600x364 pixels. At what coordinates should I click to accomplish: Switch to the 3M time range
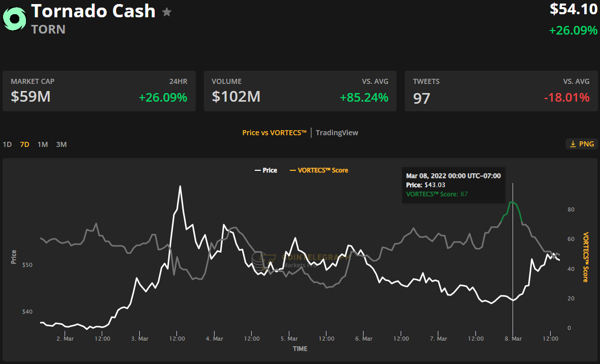(x=61, y=144)
